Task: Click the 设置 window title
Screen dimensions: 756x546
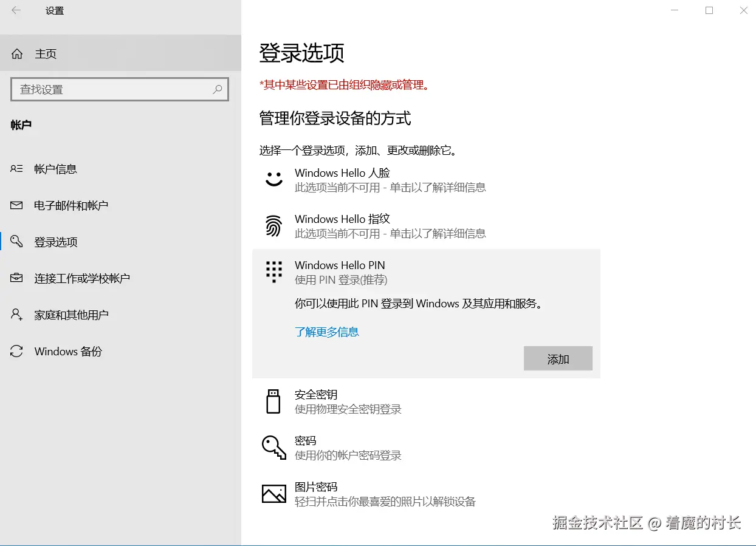Action: pos(55,11)
